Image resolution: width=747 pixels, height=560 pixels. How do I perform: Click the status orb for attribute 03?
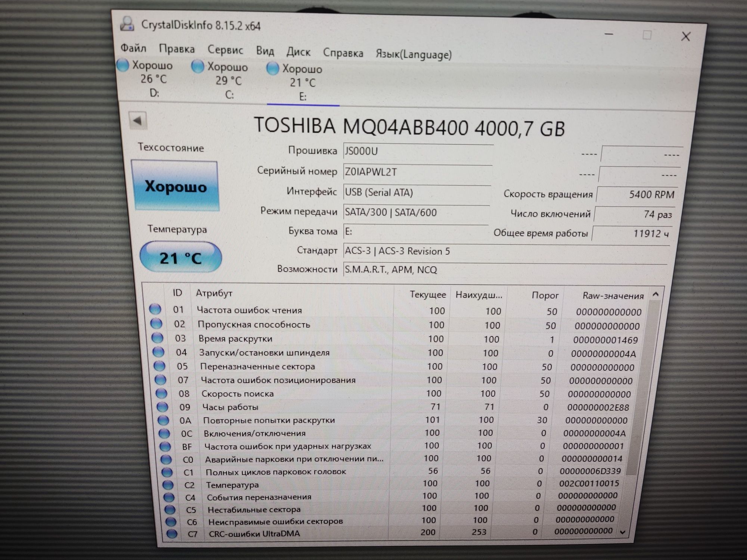tap(157, 337)
